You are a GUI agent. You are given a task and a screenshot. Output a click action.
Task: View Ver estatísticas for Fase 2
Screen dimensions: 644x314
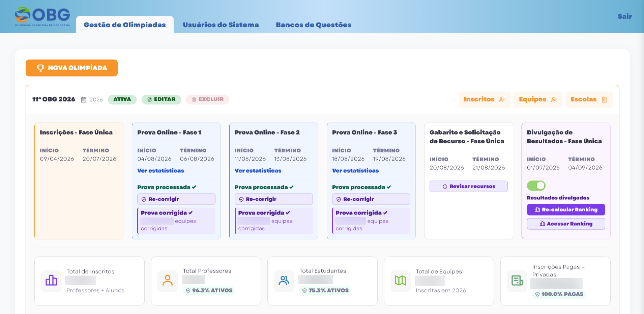coord(258,171)
